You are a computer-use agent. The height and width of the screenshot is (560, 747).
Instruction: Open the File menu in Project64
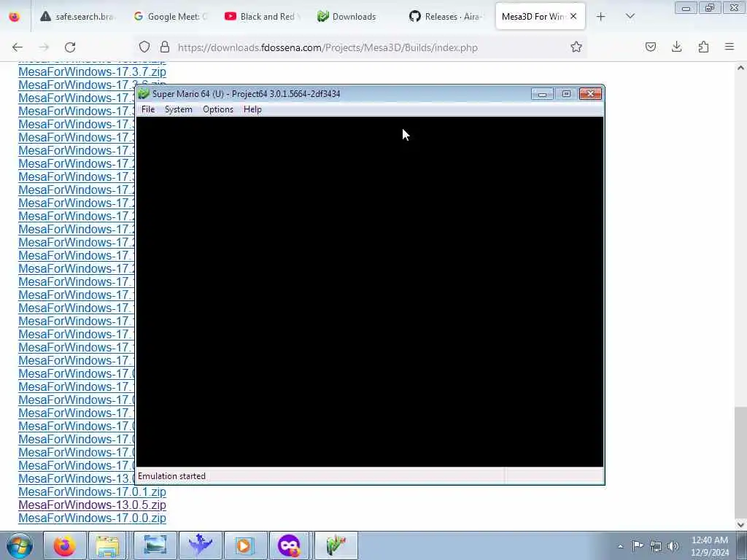[147, 109]
